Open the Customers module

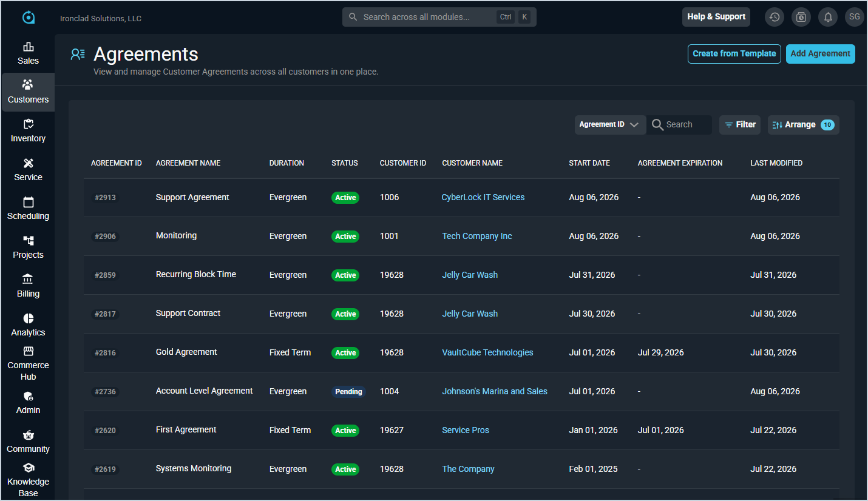[28, 92]
